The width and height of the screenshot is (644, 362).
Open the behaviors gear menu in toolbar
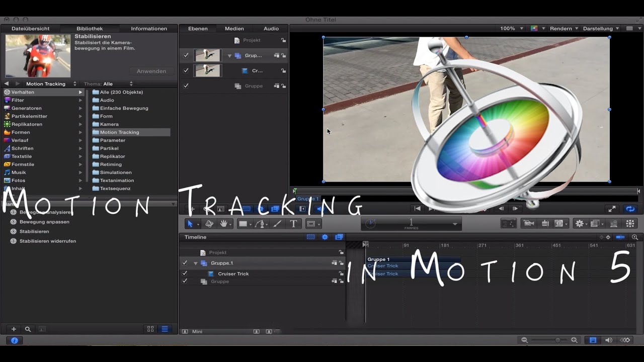pyautogui.click(x=580, y=224)
